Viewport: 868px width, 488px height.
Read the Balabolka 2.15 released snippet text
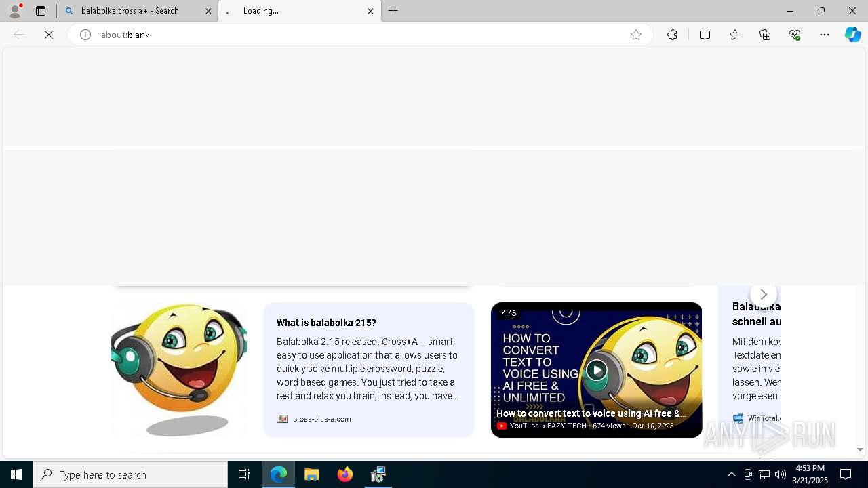pos(368,369)
